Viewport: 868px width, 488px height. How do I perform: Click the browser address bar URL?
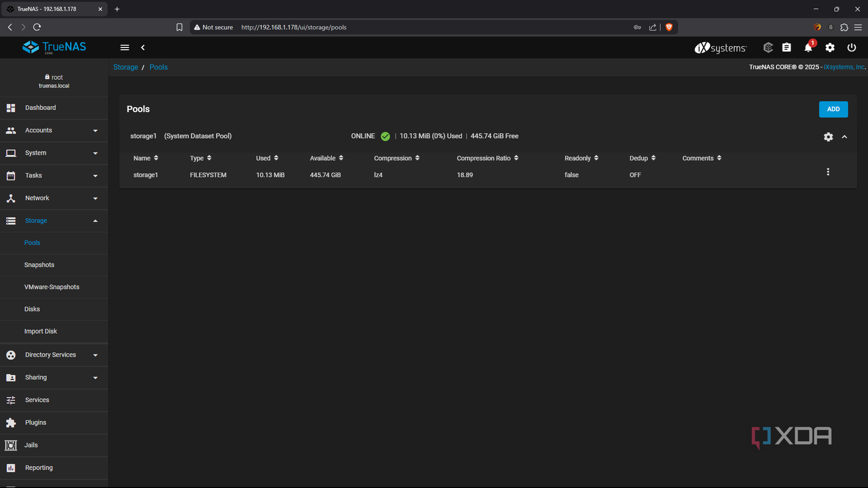point(294,27)
